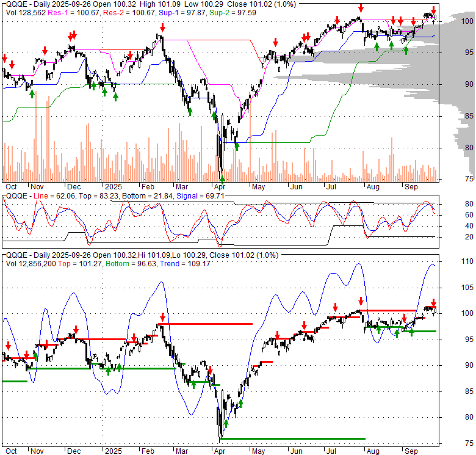
Task: Click the Vol 12,856,200 reading in bottom chart
Action: 31,264
